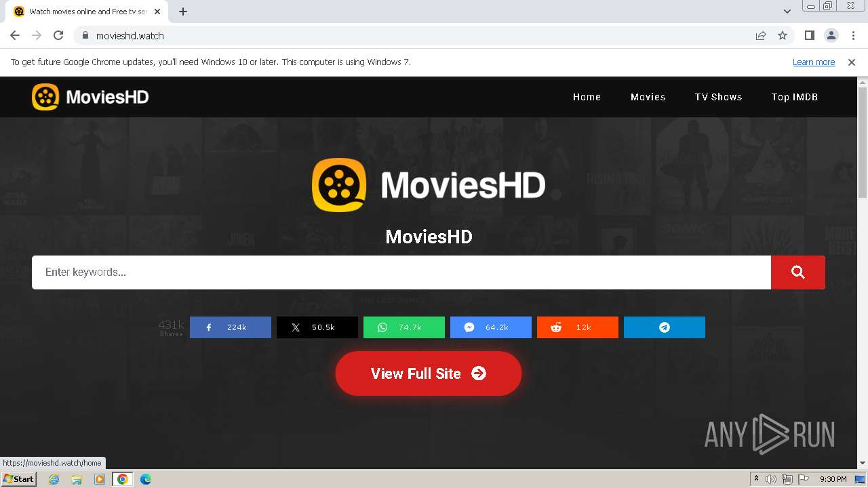Screen dimensions: 868x488
Task: Dismiss the Chrome update notification bar
Action: 852,62
